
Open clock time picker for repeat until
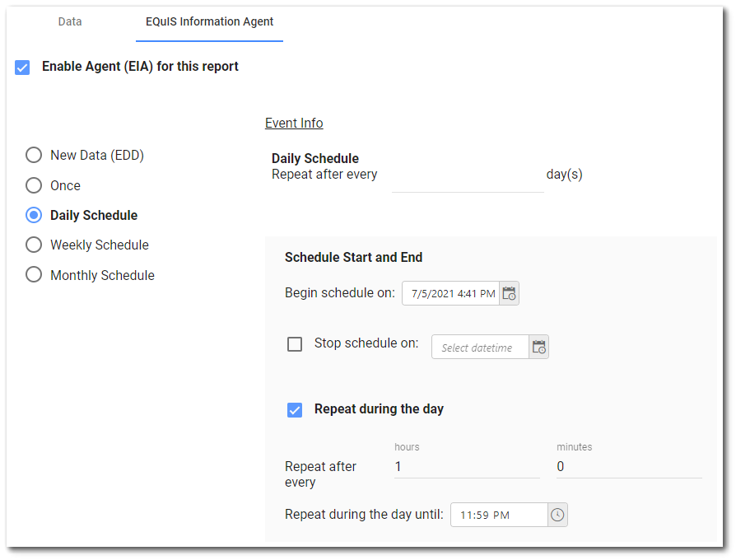(557, 515)
